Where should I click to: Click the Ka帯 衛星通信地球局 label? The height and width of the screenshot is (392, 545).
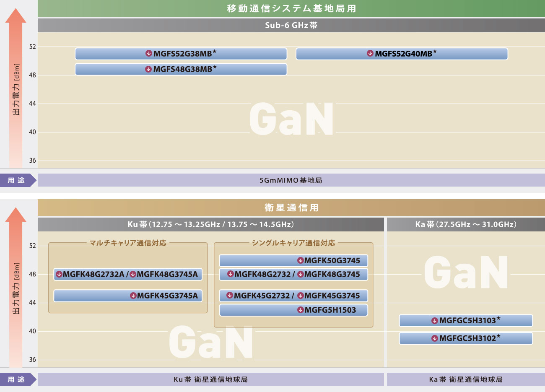pos(465,379)
